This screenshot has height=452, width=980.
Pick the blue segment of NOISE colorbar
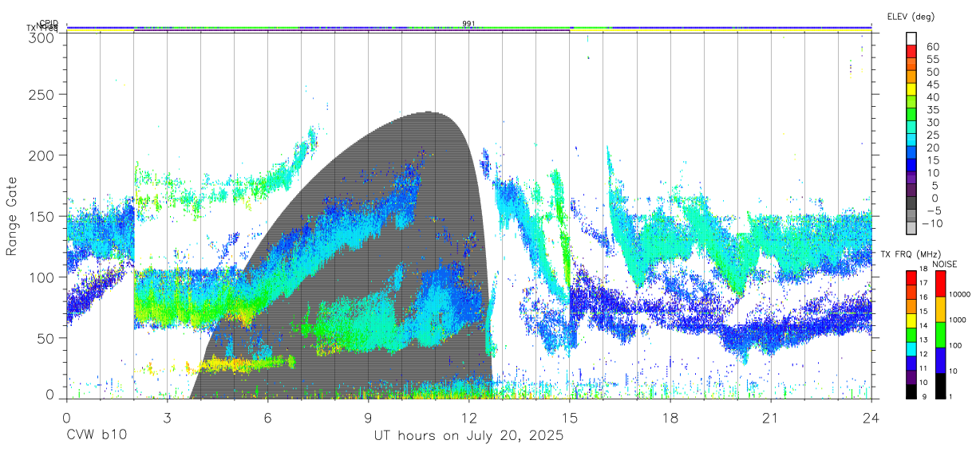tap(939, 360)
